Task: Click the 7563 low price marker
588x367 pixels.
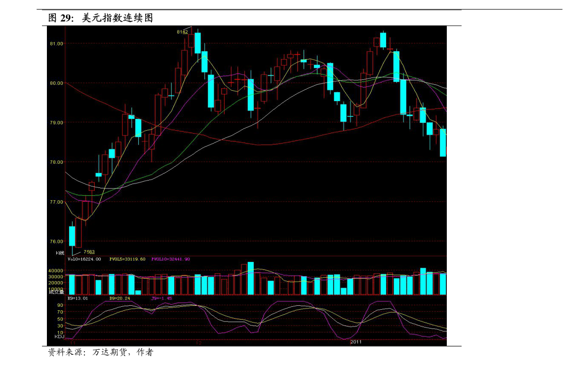Action: (89, 252)
